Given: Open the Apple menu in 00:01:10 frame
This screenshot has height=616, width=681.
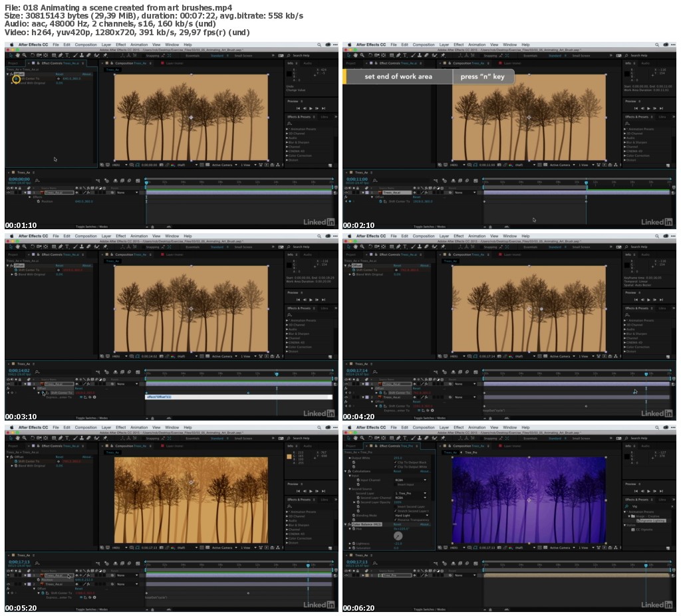Looking at the screenshot, I should [x=12, y=45].
